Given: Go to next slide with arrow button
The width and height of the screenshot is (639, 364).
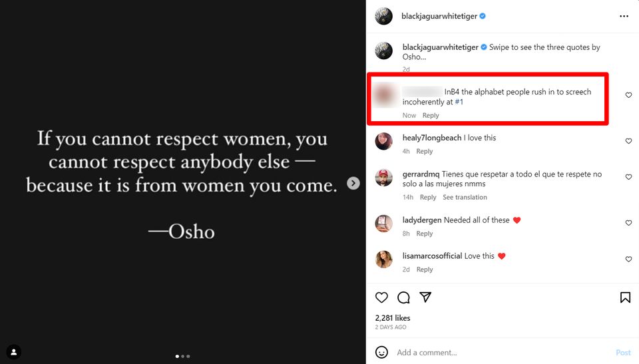Looking at the screenshot, I should [353, 183].
